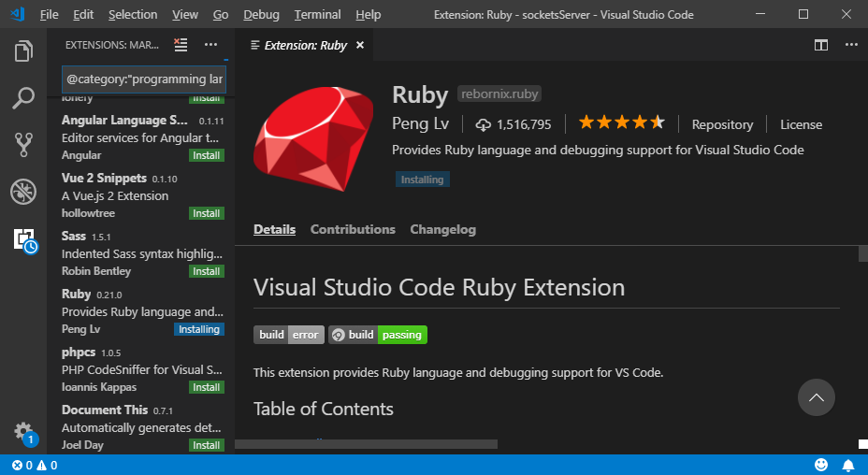Click the Installing button on Ruby page
This screenshot has height=475, width=868.
tap(423, 180)
